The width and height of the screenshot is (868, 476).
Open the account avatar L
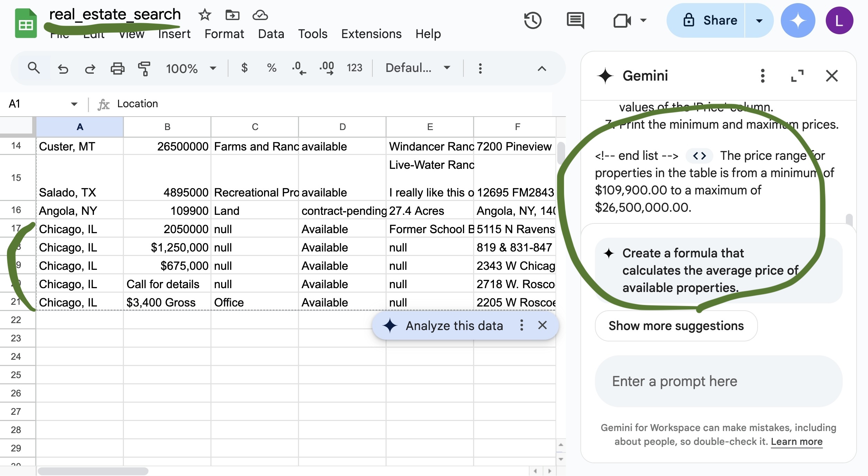[839, 20]
